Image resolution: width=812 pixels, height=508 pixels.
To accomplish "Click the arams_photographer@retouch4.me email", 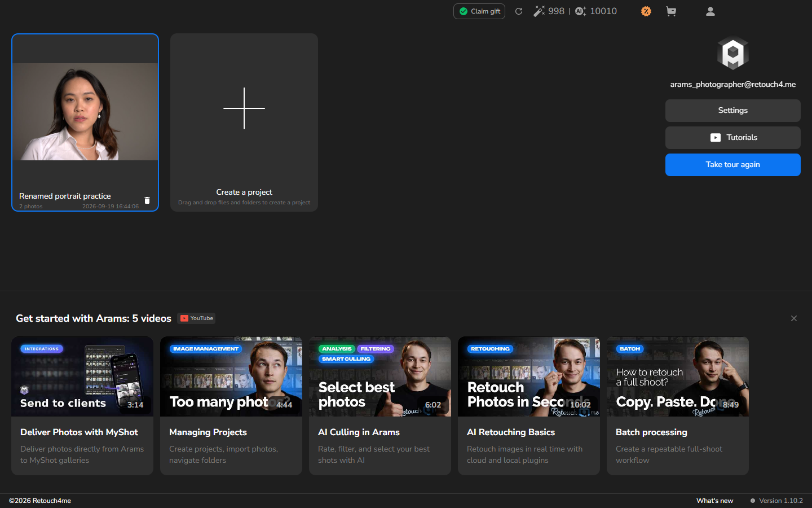I will coord(733,85).
